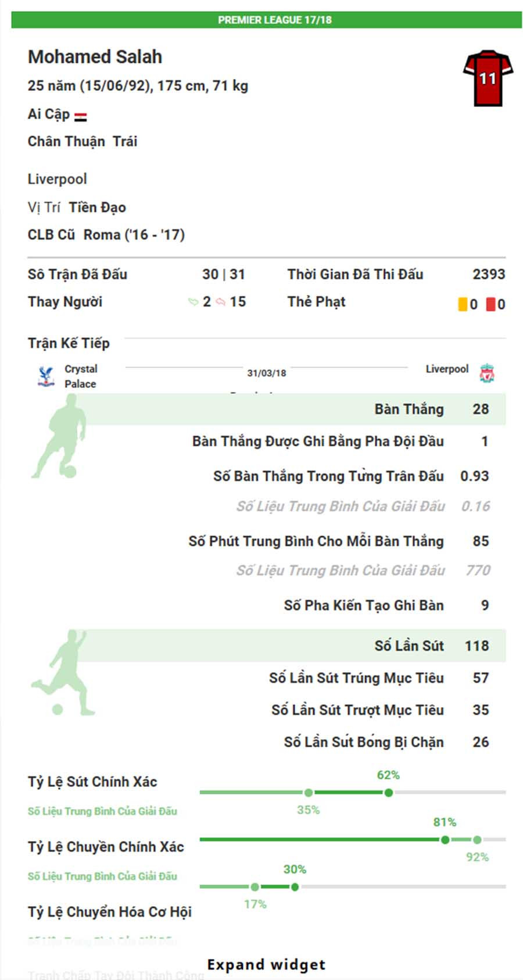
Task: Click the 62% shot accuracy slider marker
Action: (x=388, y=792)
